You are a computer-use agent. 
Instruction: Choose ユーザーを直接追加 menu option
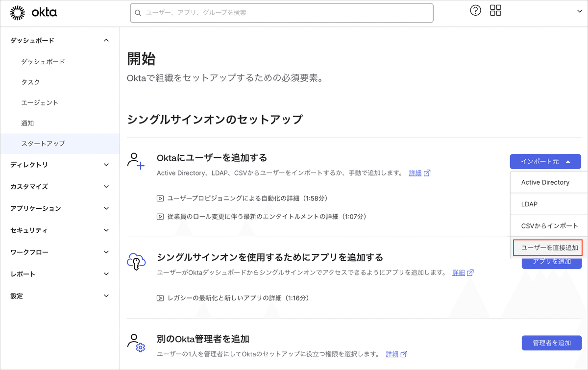[549, 247]
